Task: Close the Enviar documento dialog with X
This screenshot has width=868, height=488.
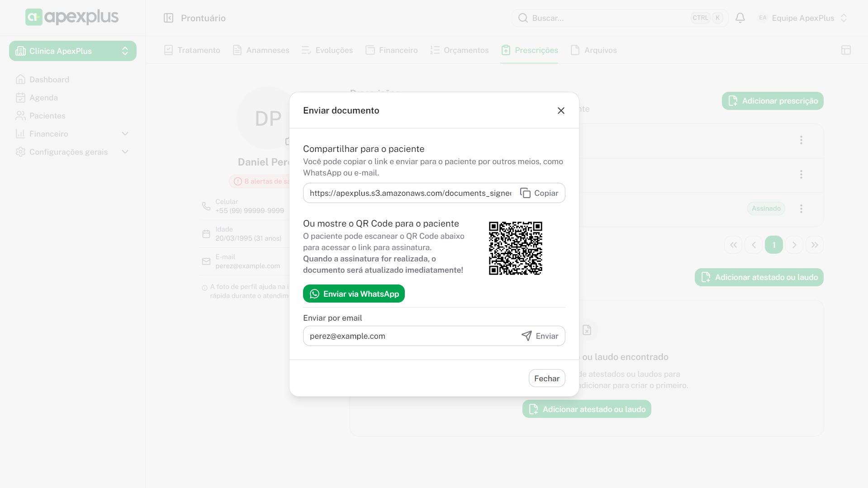Action: coord(561,110)
